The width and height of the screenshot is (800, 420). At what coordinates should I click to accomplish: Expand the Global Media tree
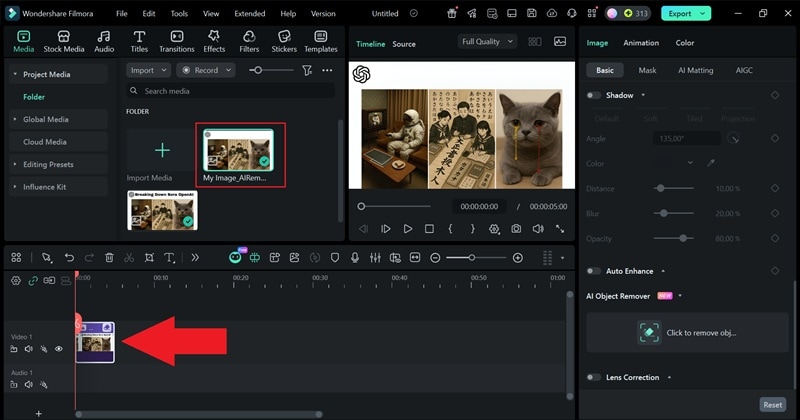(15, 119)
